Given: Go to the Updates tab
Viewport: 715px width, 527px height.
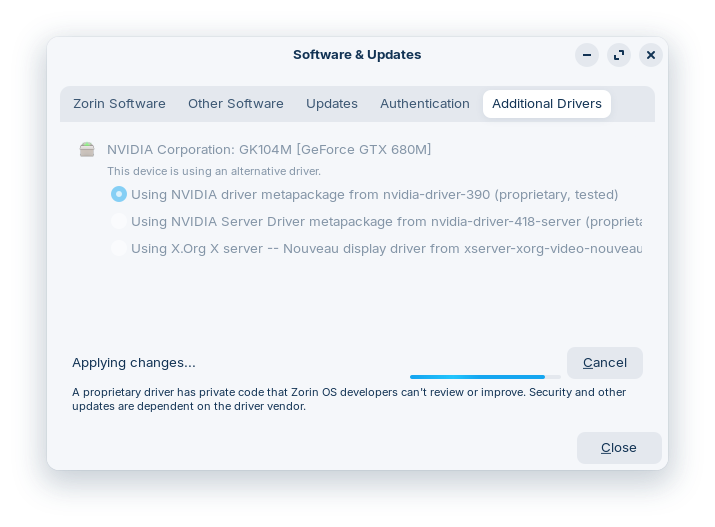Looking at the screenshot, I should click(332, 104).
